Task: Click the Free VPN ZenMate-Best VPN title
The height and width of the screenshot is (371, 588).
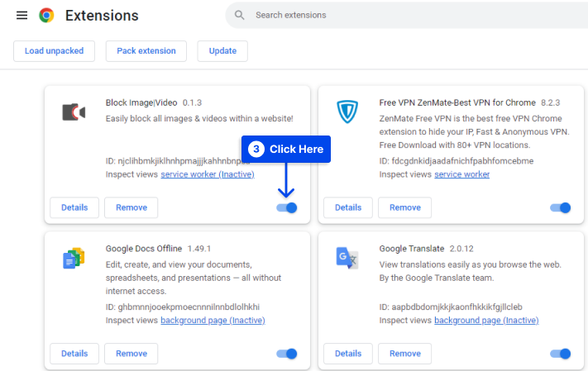Action: pos(457,102)
